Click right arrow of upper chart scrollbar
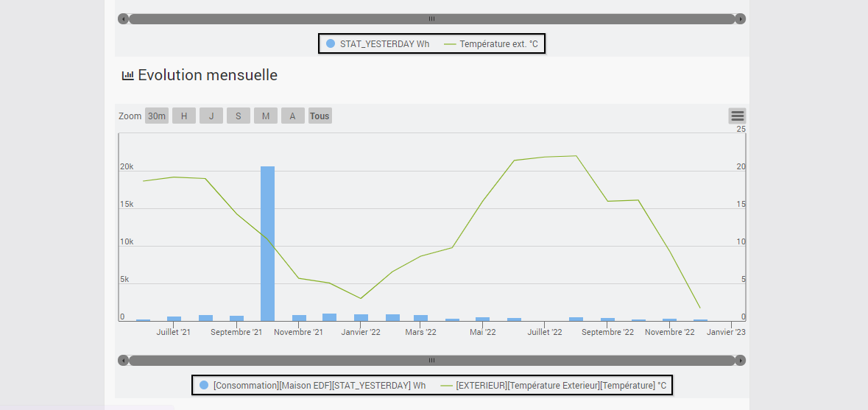The image size is (868, 410). point(741,19)
